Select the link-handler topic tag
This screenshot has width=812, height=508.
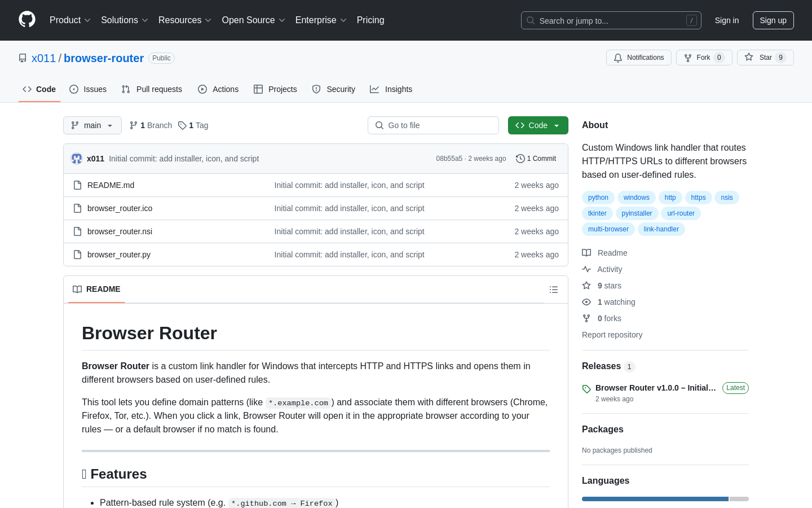[x=661, y=229]
